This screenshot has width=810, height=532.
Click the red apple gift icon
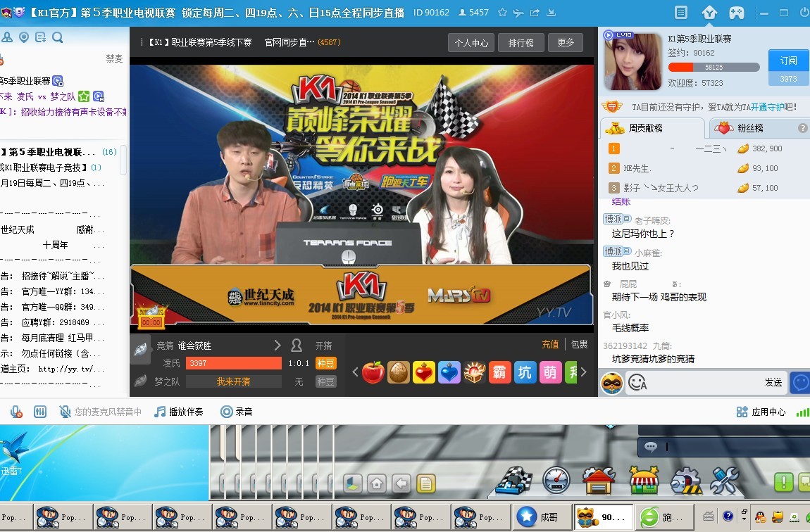coord(373,372)
